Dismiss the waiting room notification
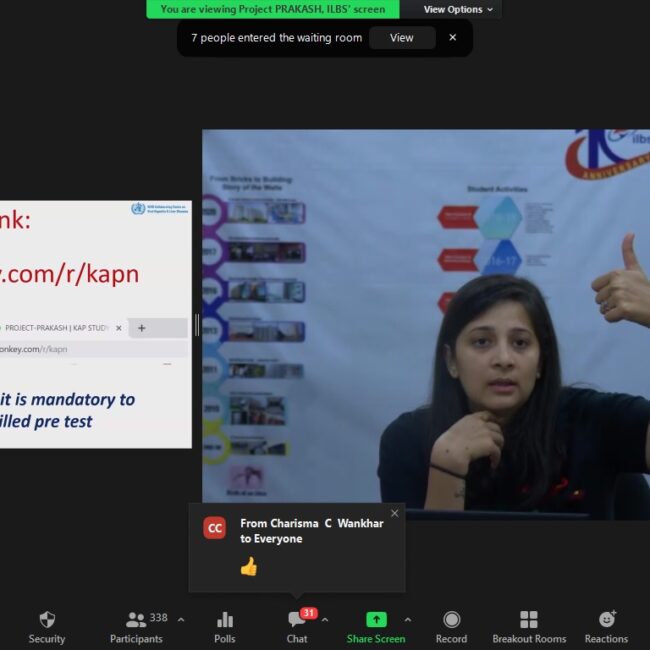This screenshot has width=650, height=650. click(452, 38)
